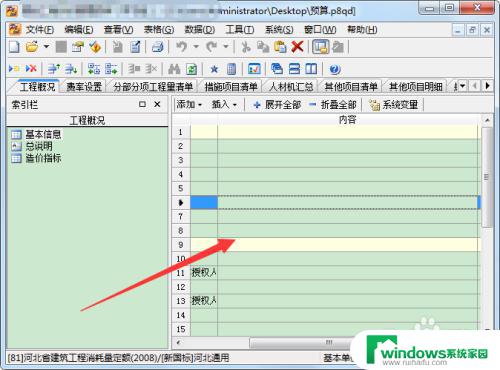Click the Open folder icon

[32, 47]
